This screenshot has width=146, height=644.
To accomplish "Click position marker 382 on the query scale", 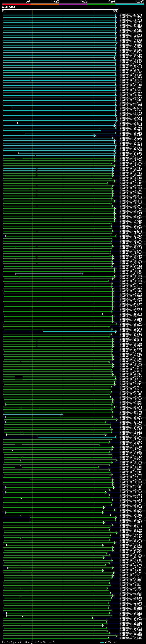I will click(115, 11).
